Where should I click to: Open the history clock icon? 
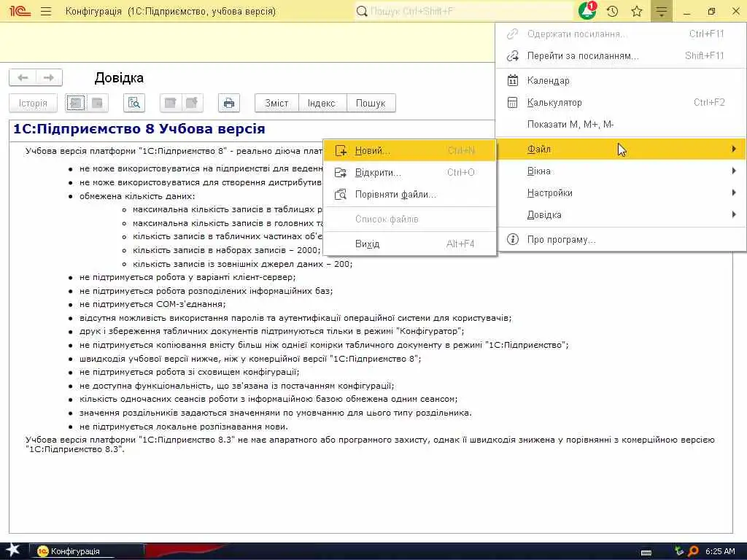tap(612, 11)
